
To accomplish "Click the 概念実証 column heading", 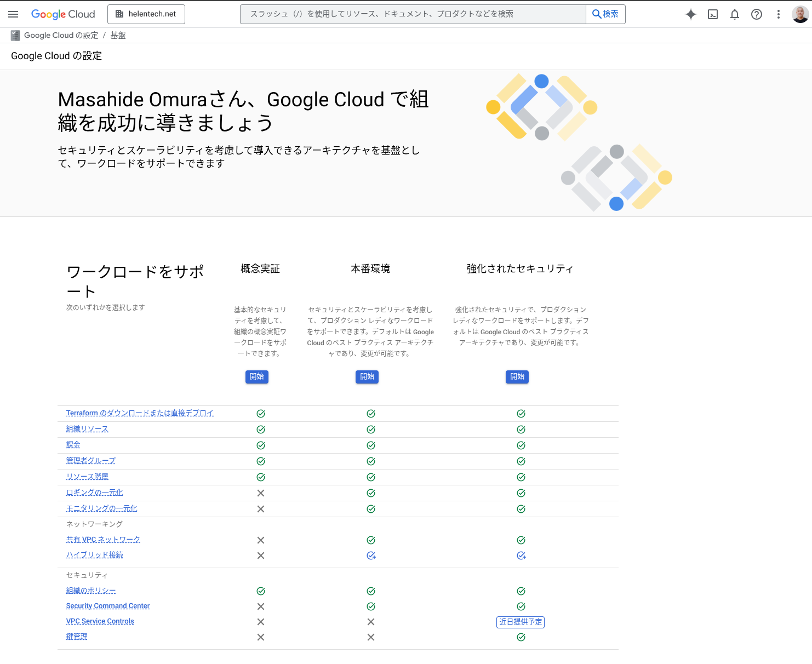I will coord(260,268).
